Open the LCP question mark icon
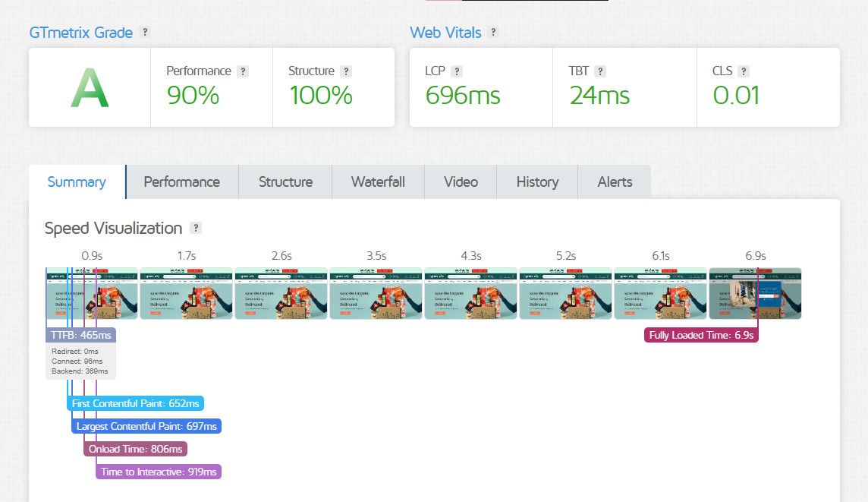868x502 pixels. click(x=457, y=71)
